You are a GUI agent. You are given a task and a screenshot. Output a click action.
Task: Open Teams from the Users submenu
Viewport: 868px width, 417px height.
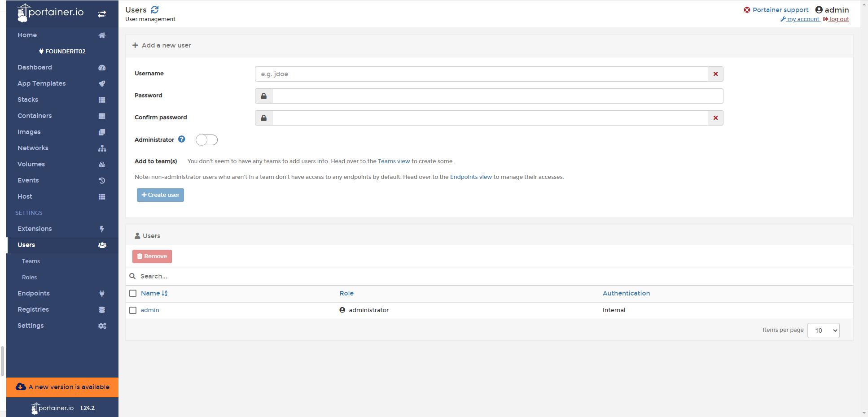31,261
